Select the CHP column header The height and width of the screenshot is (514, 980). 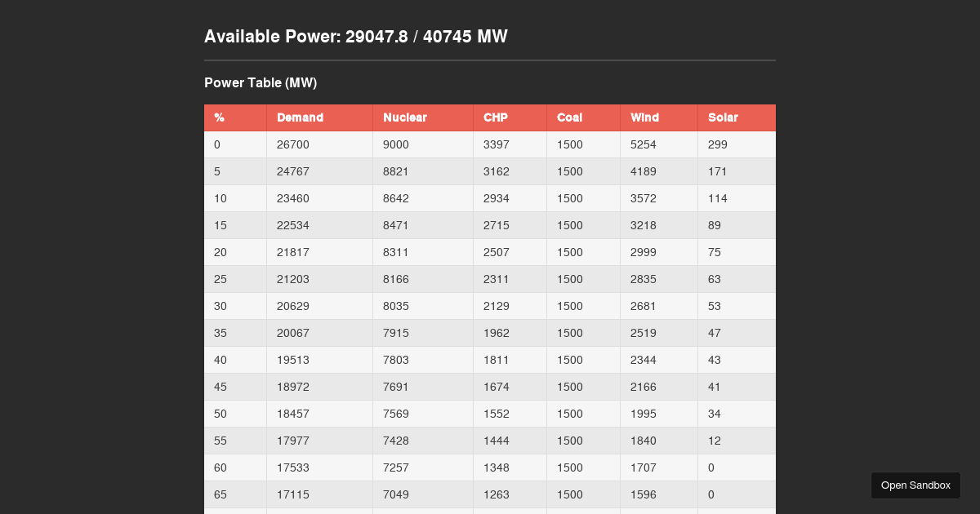click(496, 117)
